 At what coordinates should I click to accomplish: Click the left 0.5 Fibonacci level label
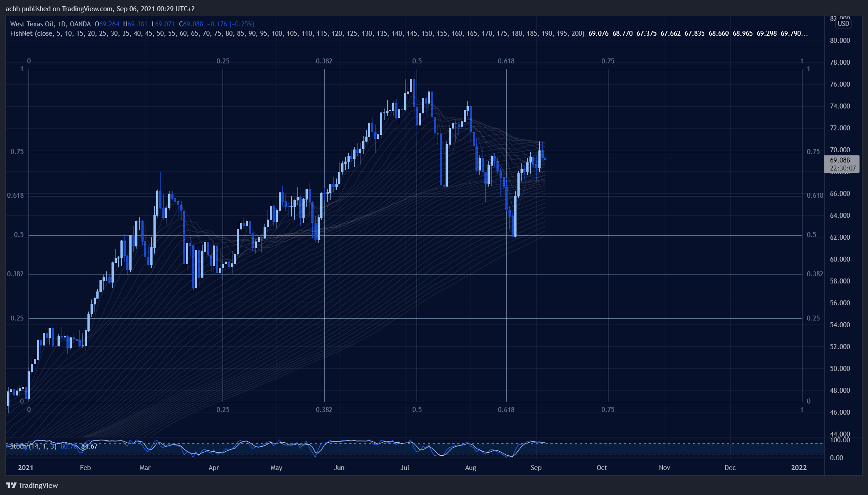[19, 235]
